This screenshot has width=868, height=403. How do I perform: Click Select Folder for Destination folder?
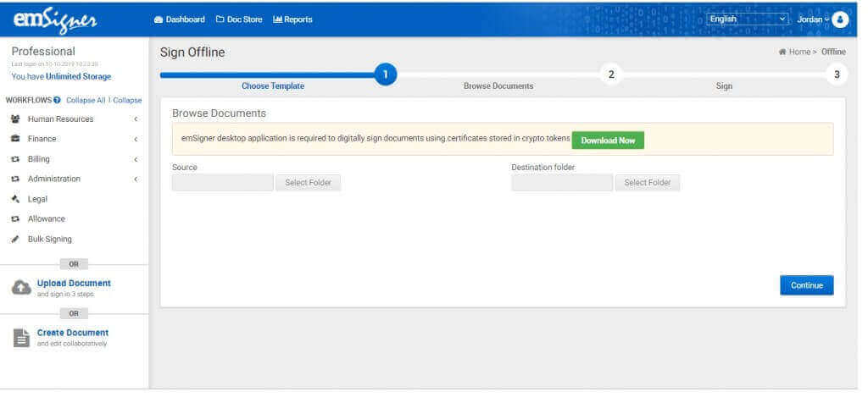tap(647, 182)
